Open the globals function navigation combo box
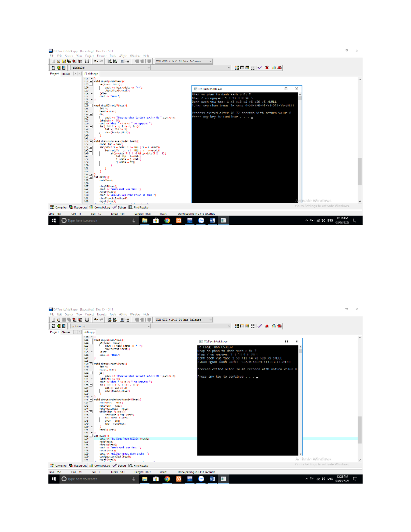411x532 pixels. (103, 67)
